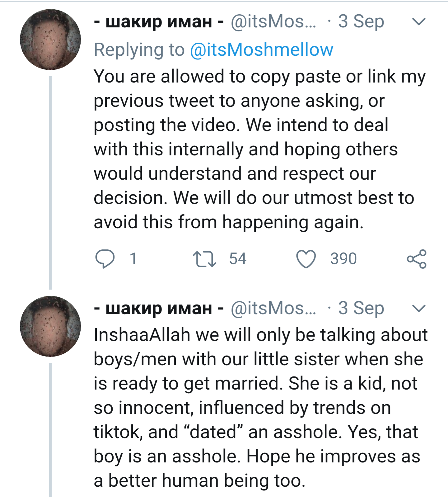
Task: Expand options chevron on the InshaaAllah tweet
Action: point(418,308)
